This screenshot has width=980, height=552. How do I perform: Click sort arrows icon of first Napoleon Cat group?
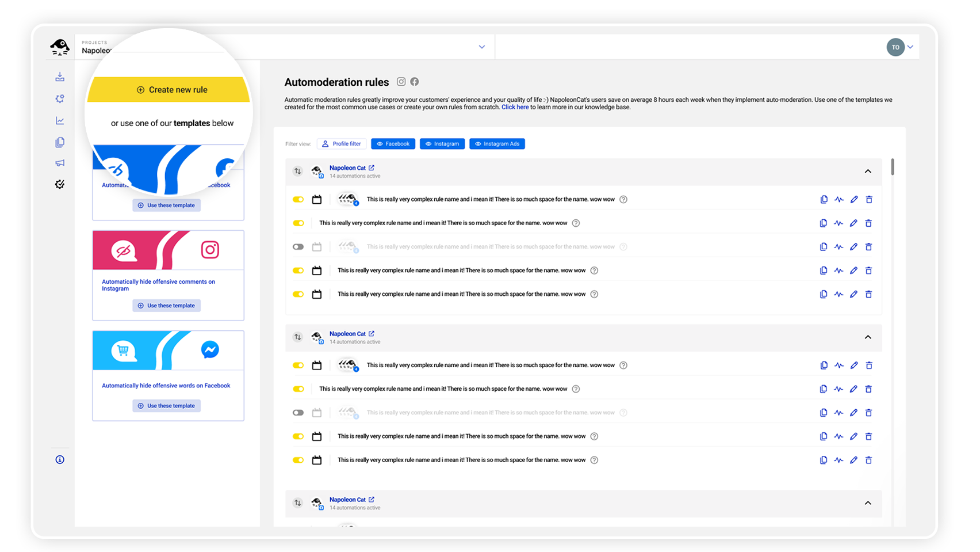(x=297, y=171)
